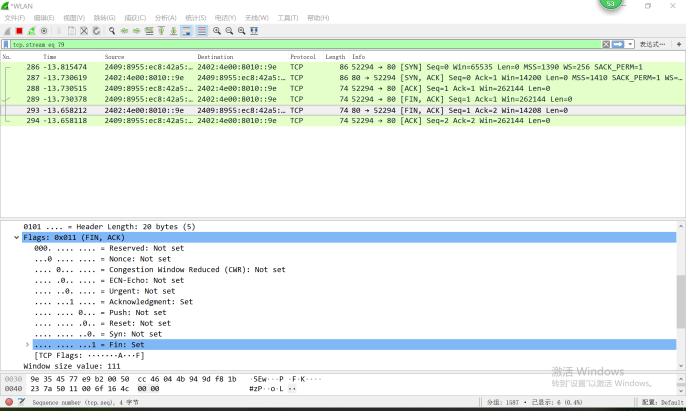Apply the display filter with arrow button
Image resolution: width=686 pixels, height=411 pixels.
click(619, 45)
